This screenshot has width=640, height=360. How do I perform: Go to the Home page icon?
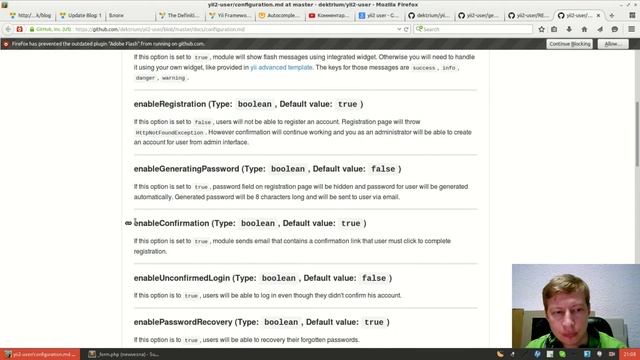[584, 29]
